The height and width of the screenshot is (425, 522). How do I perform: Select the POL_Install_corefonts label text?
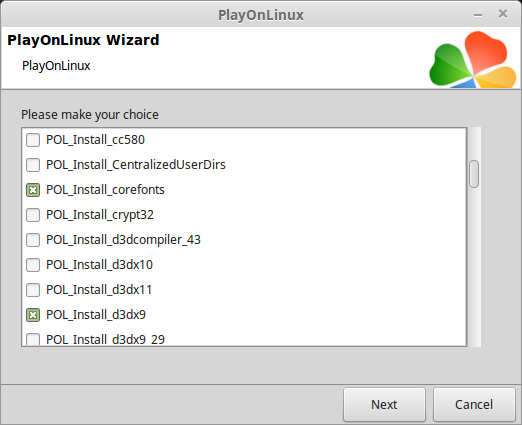(x=105, y=190)
